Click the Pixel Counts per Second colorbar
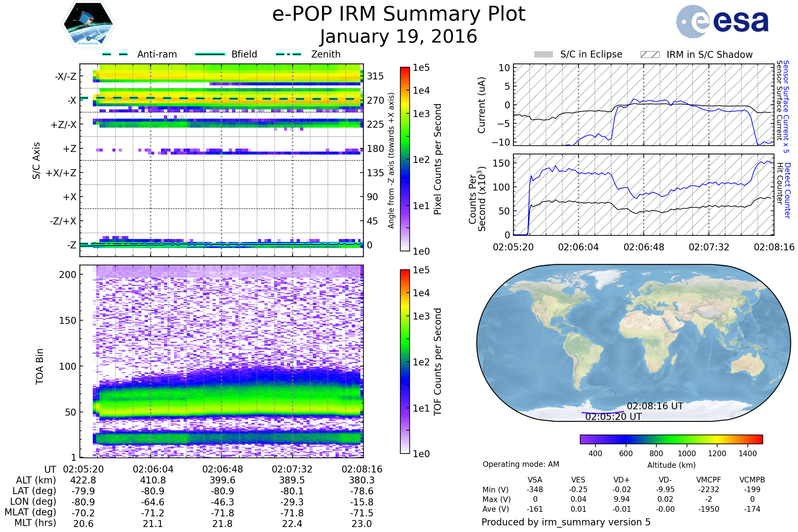 (x=405, y=159)
